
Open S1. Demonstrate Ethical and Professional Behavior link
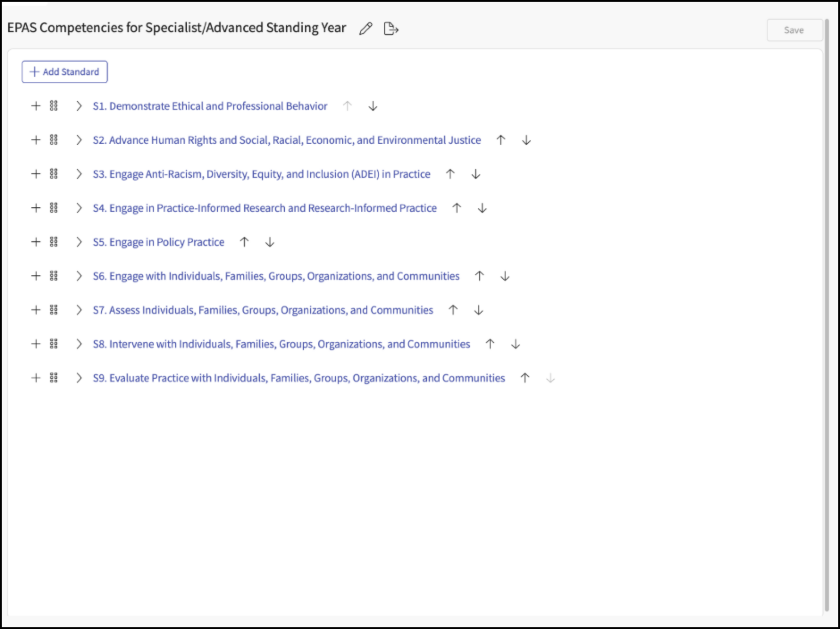point(210,106)
